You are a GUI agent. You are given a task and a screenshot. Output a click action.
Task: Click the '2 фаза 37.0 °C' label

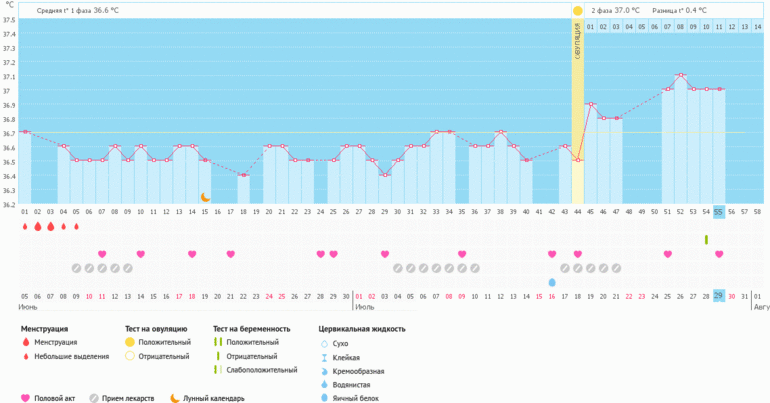[x=615, y=11]
